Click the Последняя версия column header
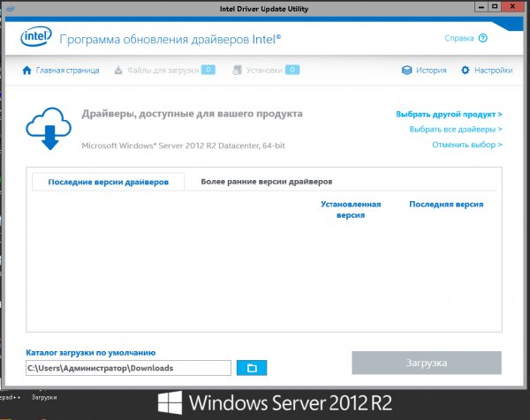Image resolution: width=530 pixels, height=420 pixels. tap(446, 204)
